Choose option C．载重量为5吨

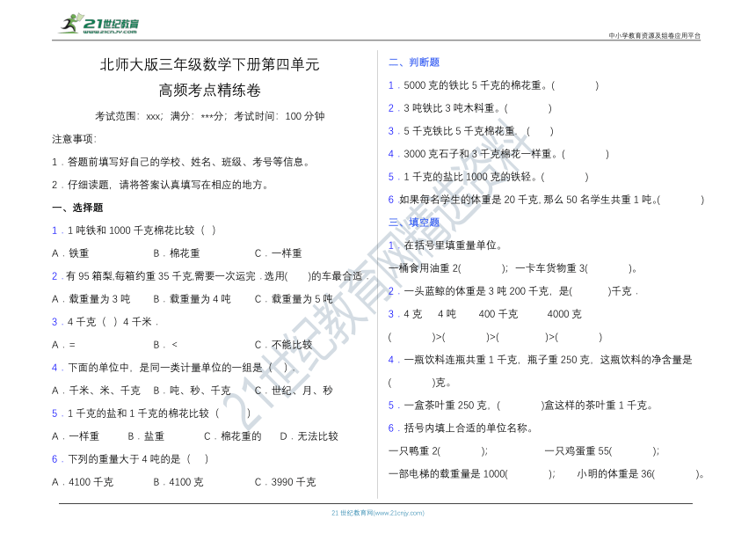(294, 298)
